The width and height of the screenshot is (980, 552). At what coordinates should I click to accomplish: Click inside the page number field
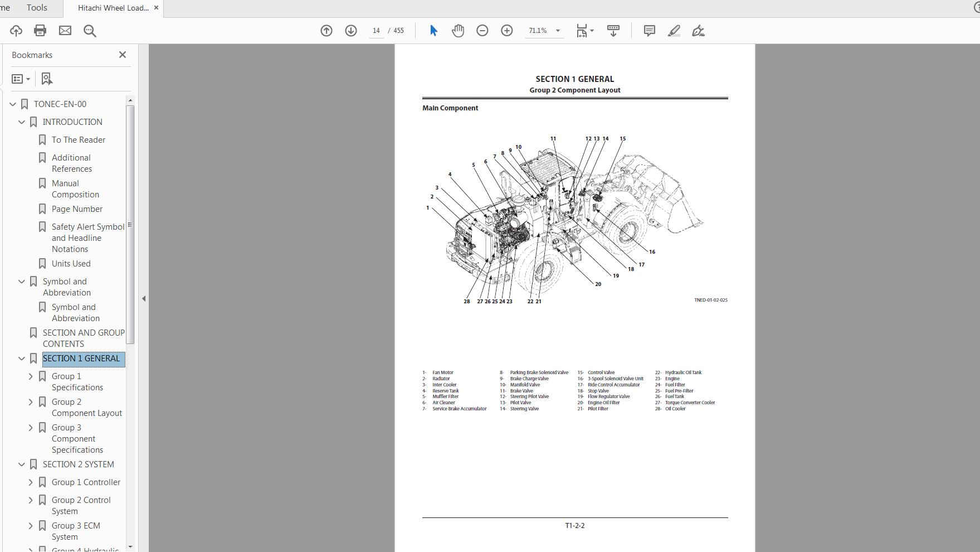point(376,31)
